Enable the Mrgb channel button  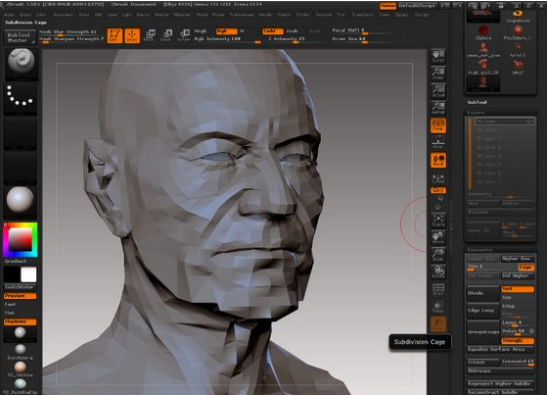pos(201,31)
